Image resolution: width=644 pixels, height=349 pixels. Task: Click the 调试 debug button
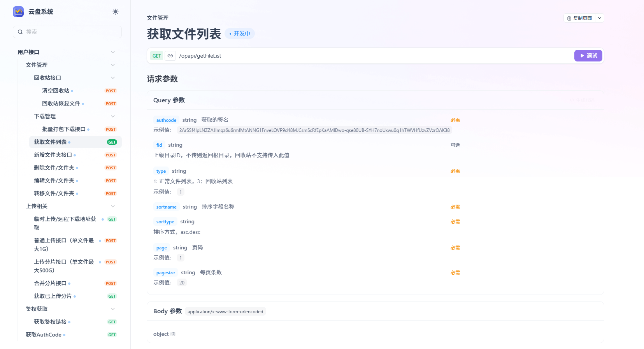pyautogui.click(x=588, y=56)
